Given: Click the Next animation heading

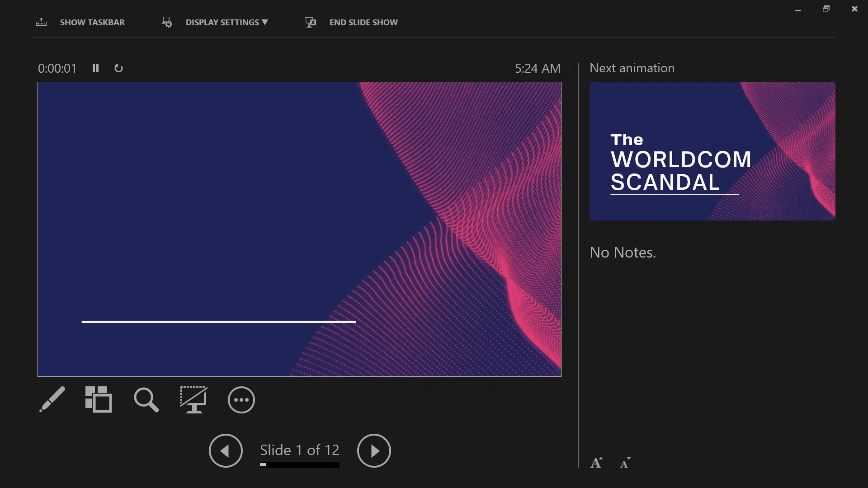Looking at the screenshot, I should point(632,68).
